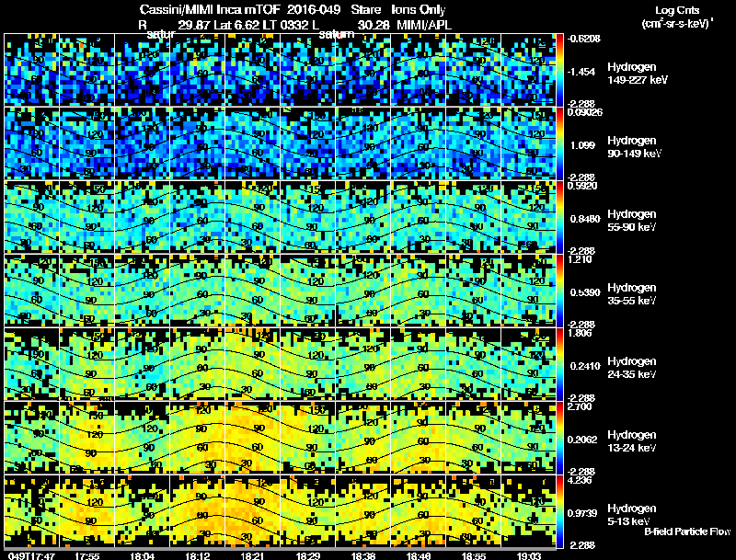Select the 2016-049 date in the title
Image resolution: width=736 pixels, height=560 pixels.
point(313,9)
